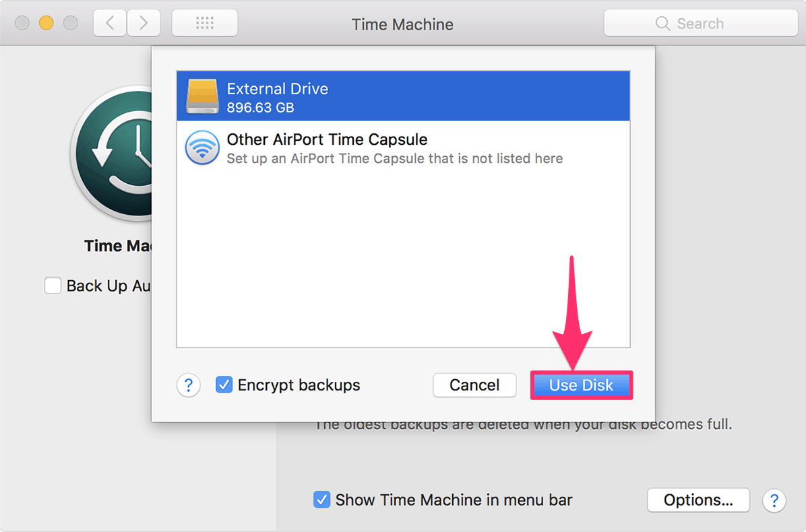
Task: Toggle Show Time Machine in menu bar
Action: tap(321, 500)
